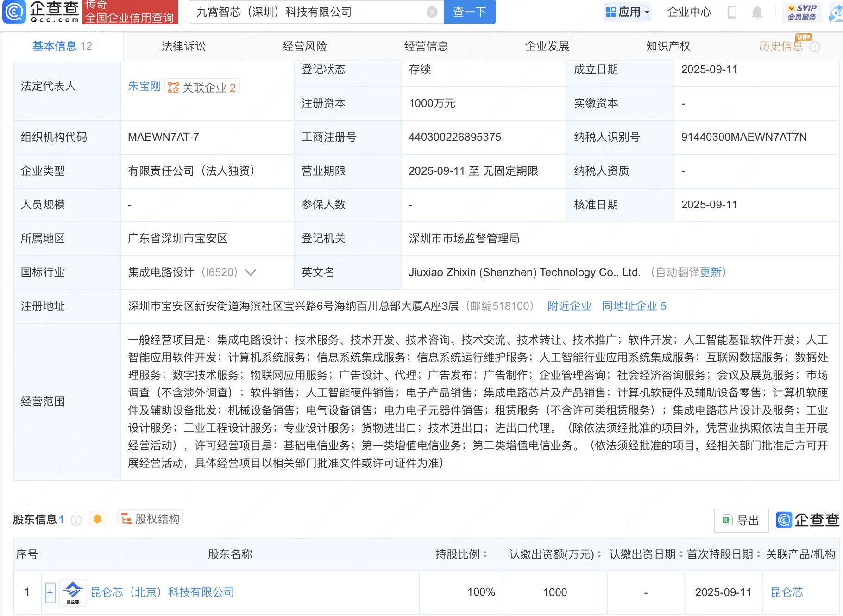Viewport: 843px width, 616px height.
Task: Open the mobile app phone icon
Action: [x=732, y=13]
